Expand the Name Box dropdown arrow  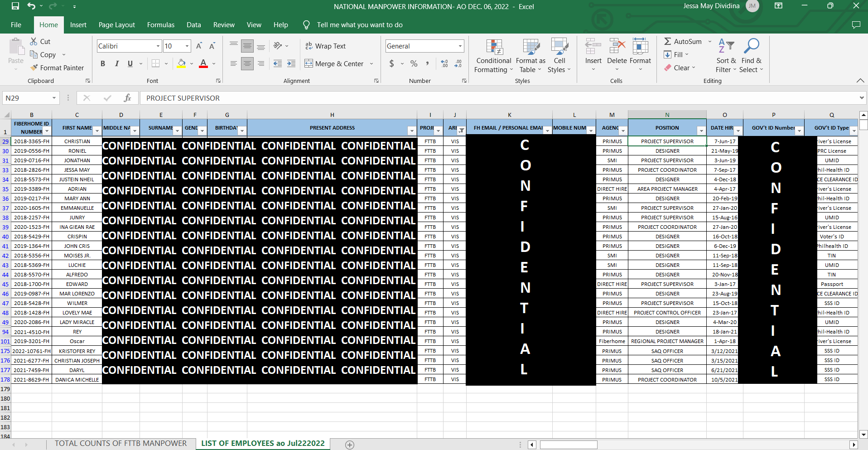[x=54, y=98]
